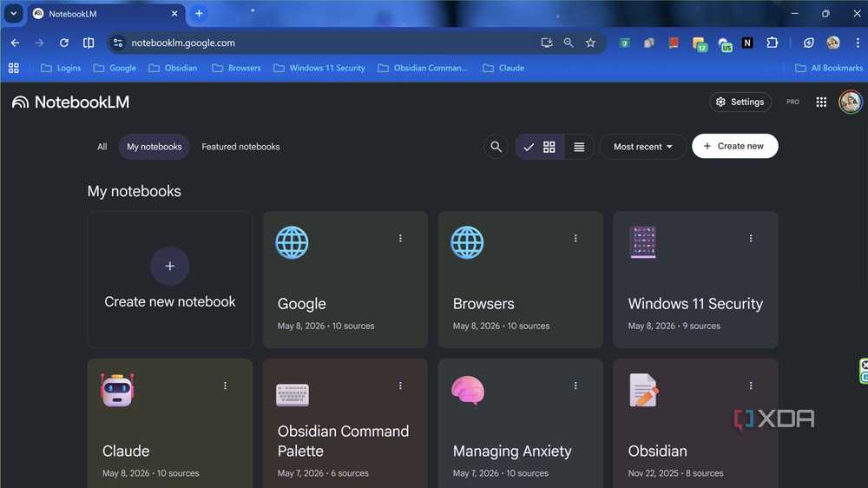Screen dimensions: 868x488
Task: Click the 'Nov 22, 2025 · 8 sources' text
Action: 675,473
